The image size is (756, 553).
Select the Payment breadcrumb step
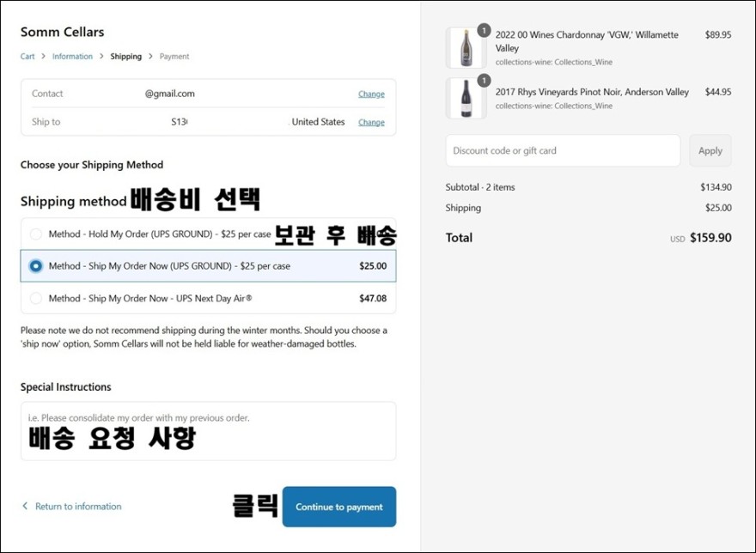[174, 57]
